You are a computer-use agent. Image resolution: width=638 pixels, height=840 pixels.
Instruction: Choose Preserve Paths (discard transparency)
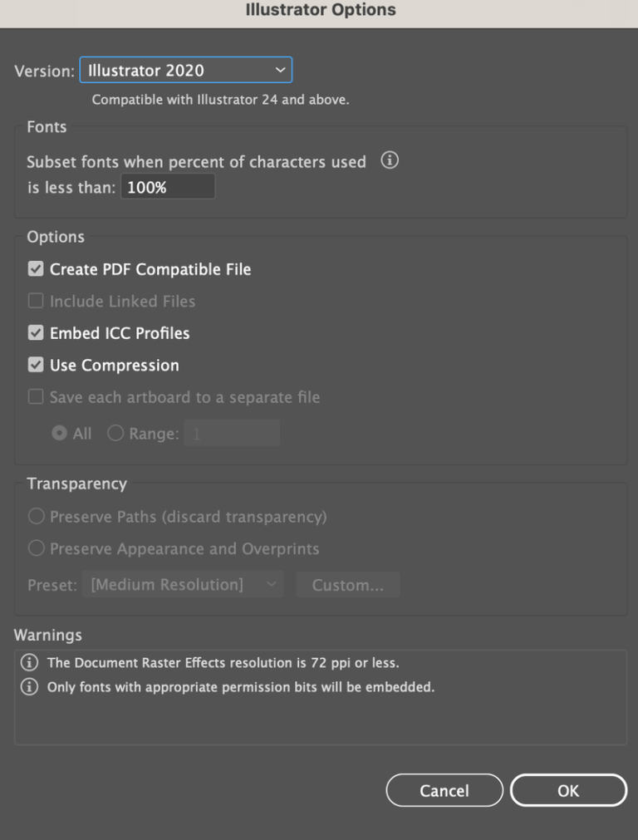[x=37, y=516]
